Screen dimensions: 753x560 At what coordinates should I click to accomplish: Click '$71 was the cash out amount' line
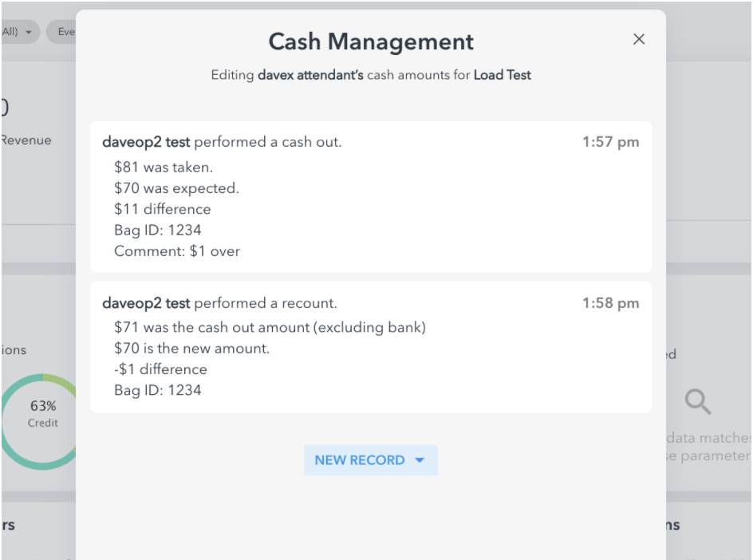[270, 328]
